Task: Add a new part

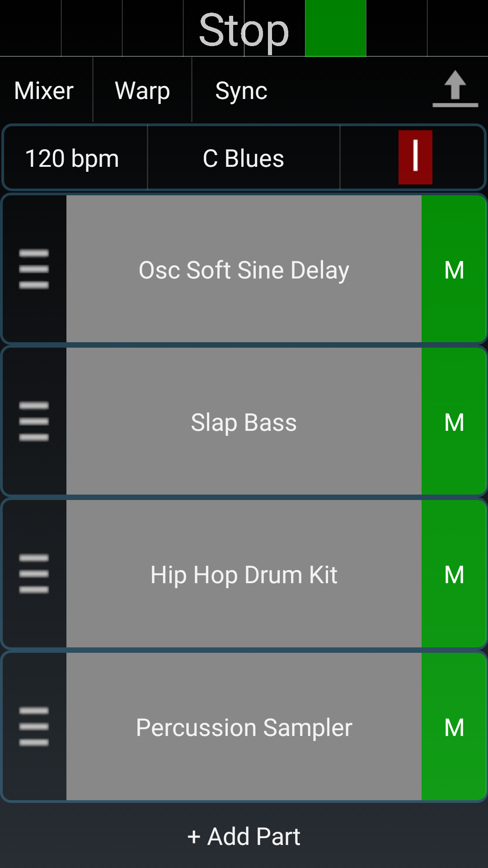Action: point(244,836)
